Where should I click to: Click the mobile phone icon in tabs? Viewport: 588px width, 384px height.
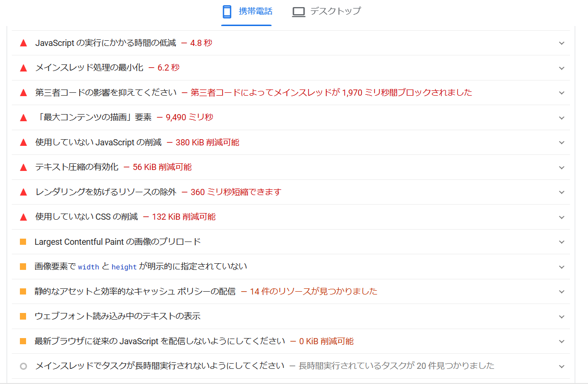point(227,11)
